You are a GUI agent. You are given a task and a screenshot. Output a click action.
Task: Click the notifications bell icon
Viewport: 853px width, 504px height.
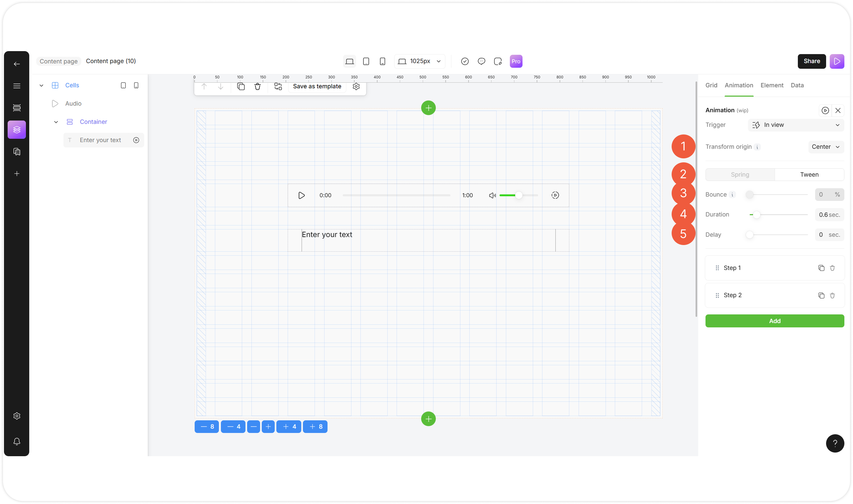tap(17, 441)
